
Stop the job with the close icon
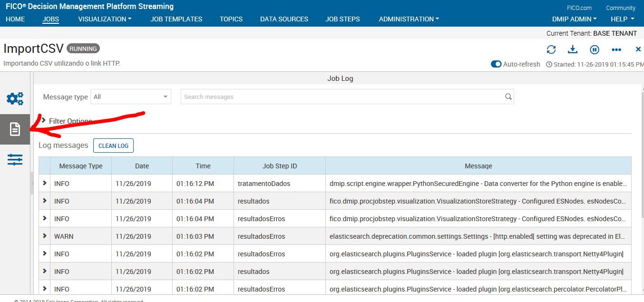point(638,49)
